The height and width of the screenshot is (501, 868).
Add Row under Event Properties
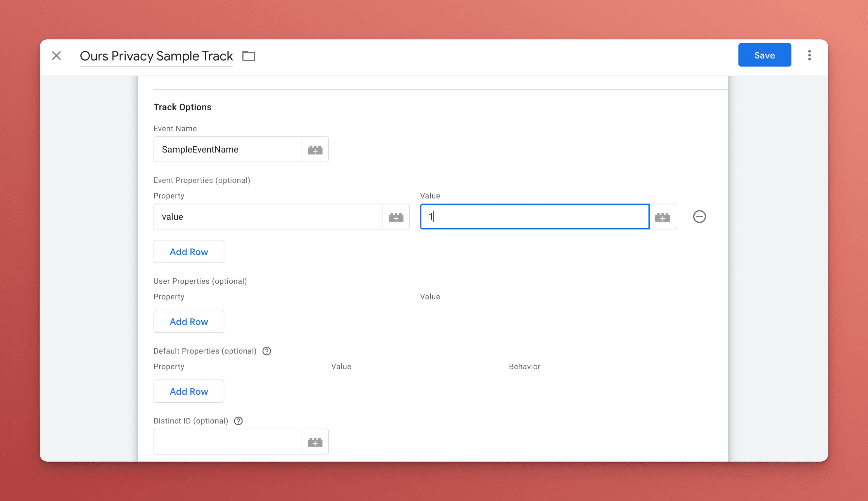point(189,252)
